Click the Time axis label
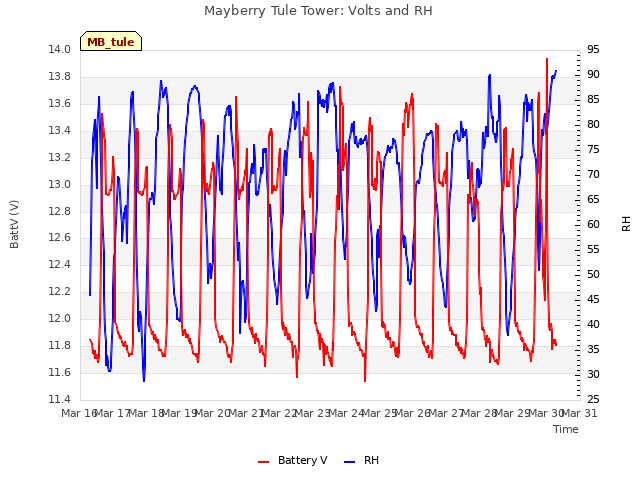This screenshot has height=480, width=640. [566, 429]
